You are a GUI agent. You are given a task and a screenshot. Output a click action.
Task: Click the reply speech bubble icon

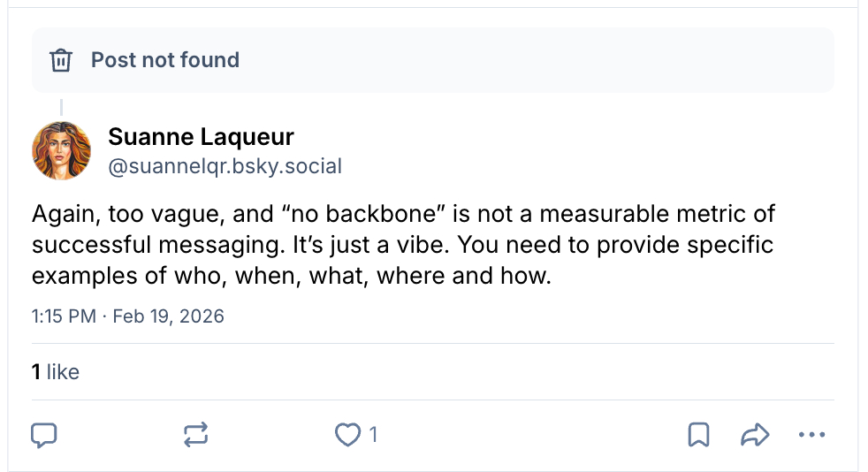click(44, 435)
